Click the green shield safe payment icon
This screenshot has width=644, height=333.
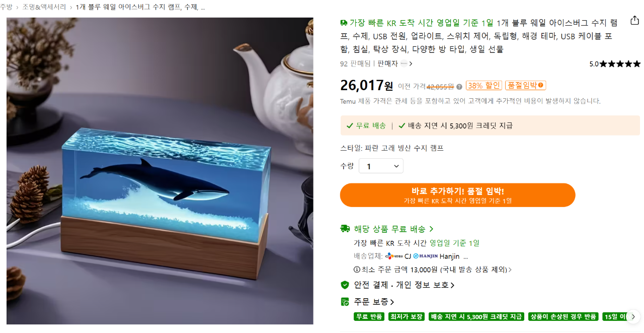(345, 285)
